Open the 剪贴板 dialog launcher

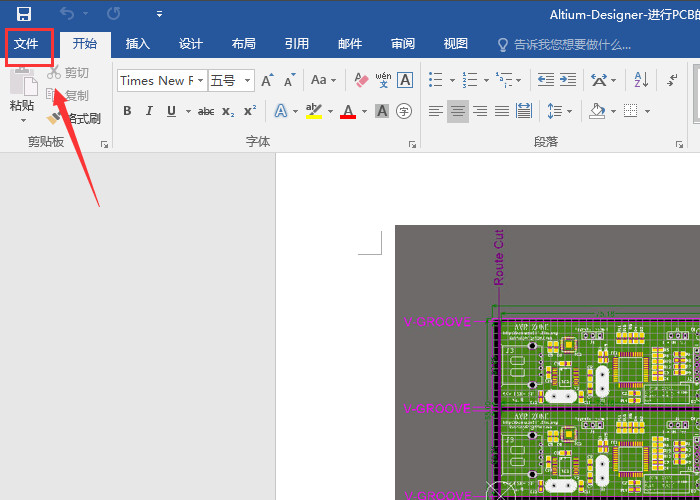104,144
